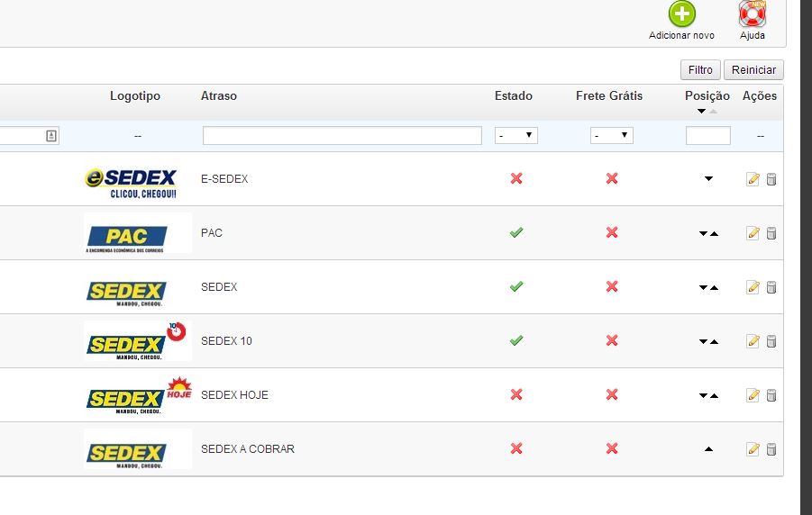Focus the Posição filter input field

[708, 136]
